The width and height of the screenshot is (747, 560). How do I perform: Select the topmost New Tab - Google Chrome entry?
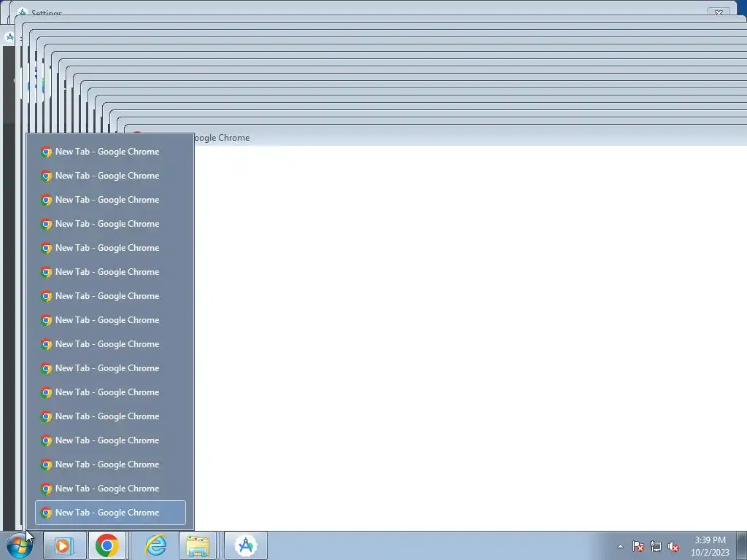pyautogui.click(x=111, y=152)
